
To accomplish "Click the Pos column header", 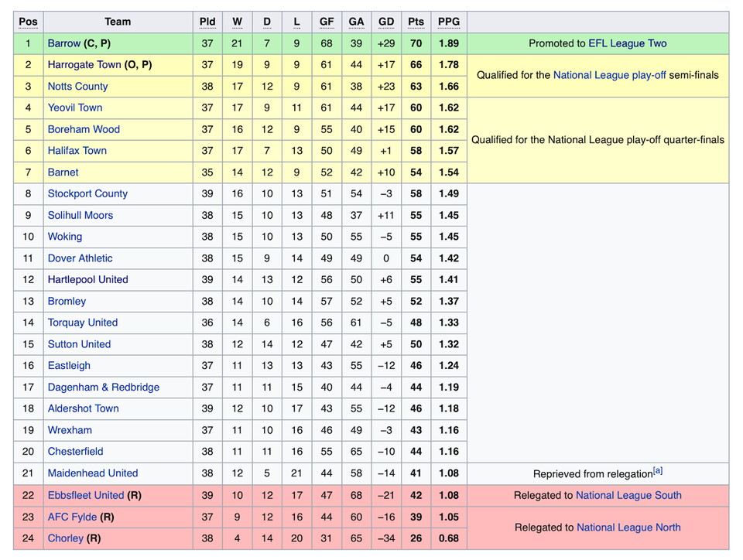I will [28, 22].
